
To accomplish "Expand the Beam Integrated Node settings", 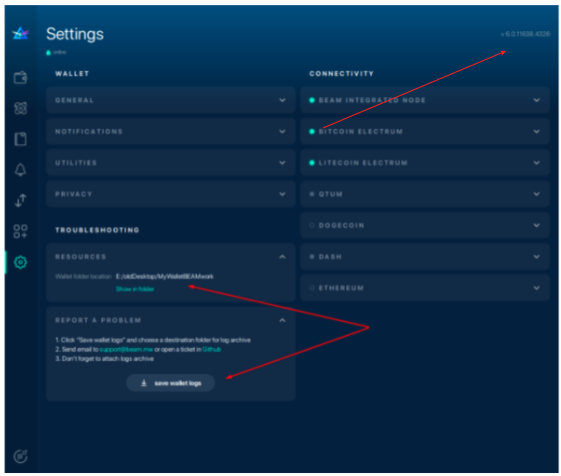I will 425,100.
